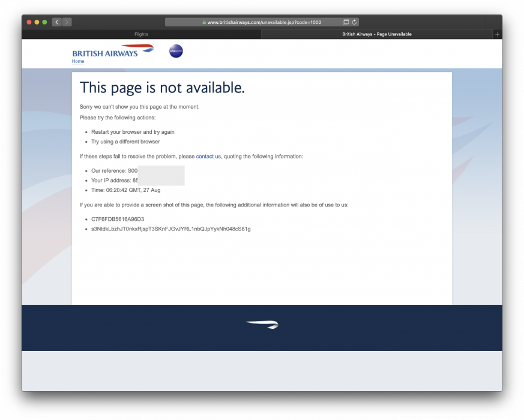Click the oneworld alliance round logo
This screenshot has width=524, height=420.
(x=176, y=52)
